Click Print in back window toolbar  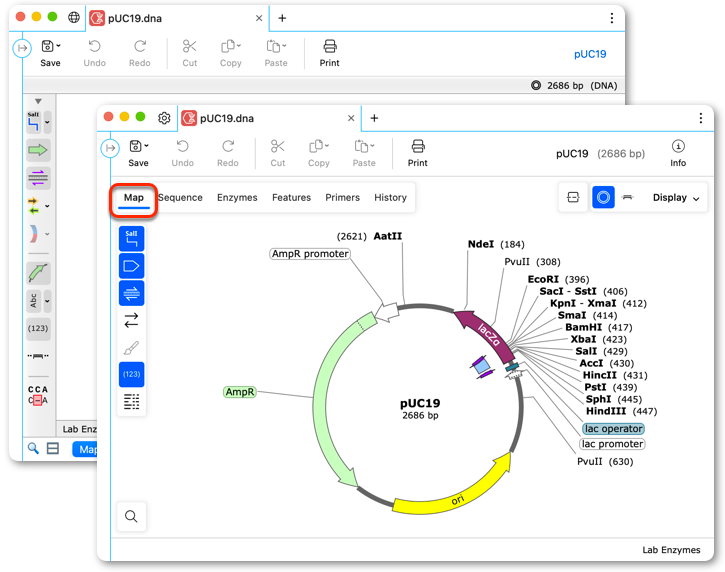coord(329,53)
